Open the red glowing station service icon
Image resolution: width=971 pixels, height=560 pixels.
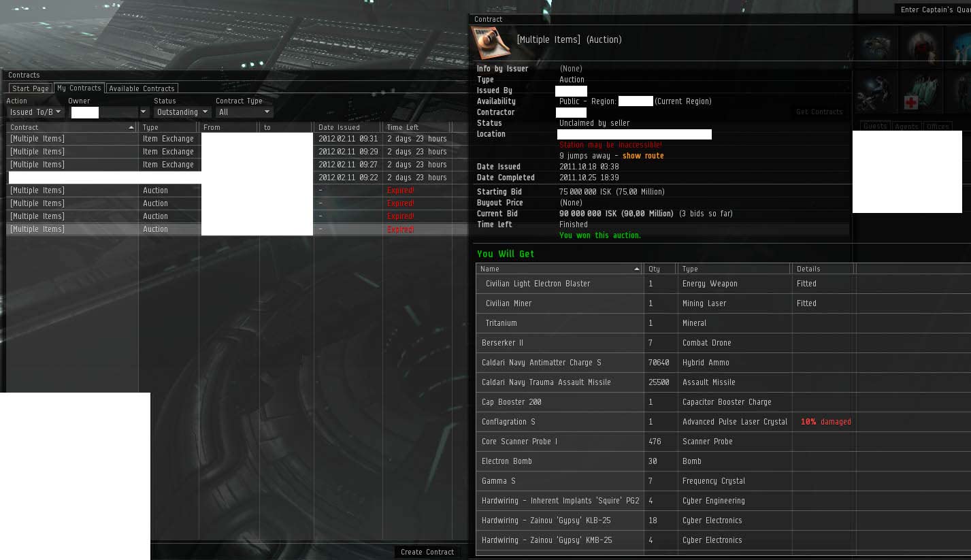click(920, 46)
